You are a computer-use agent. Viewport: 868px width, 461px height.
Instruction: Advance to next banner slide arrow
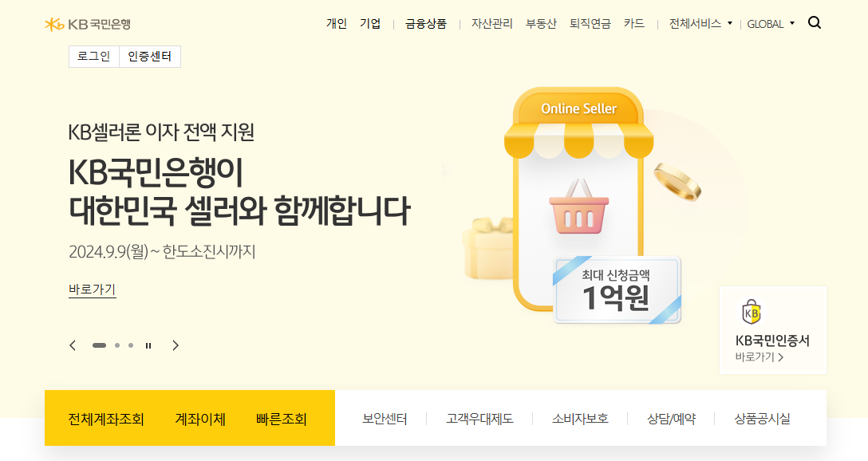pyautogui.click(x=176, y=345)
